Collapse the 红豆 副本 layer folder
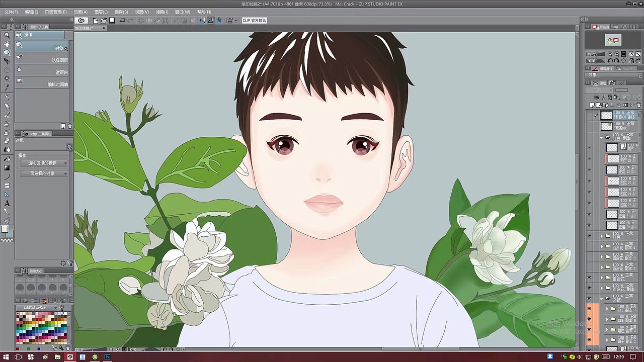This screenshot has width=644, height=362. [602, 137]
